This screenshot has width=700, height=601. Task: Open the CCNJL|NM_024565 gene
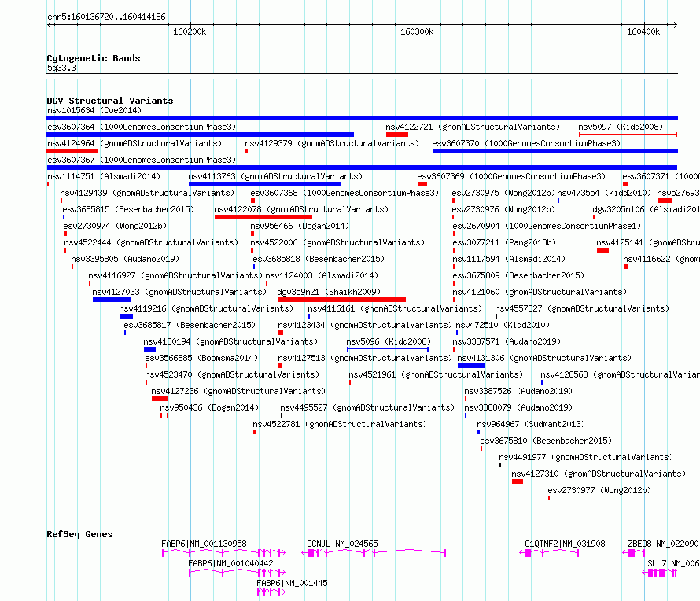click(374, 553)
